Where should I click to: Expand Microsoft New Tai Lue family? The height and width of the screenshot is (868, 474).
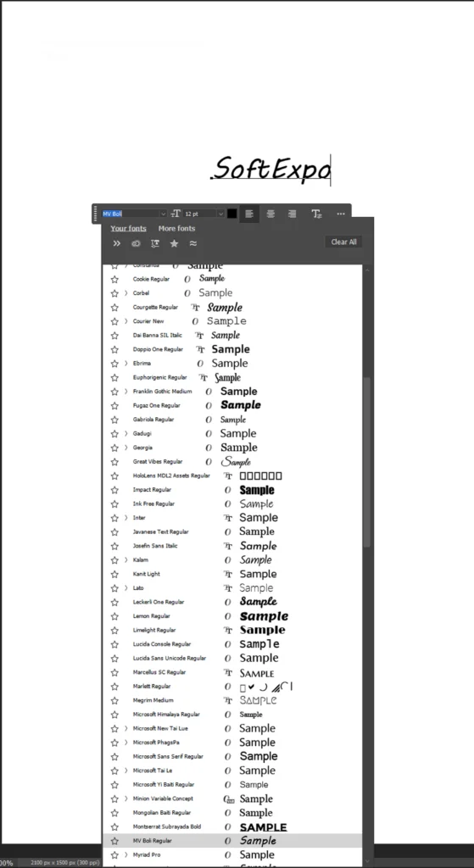coord(125,728)
